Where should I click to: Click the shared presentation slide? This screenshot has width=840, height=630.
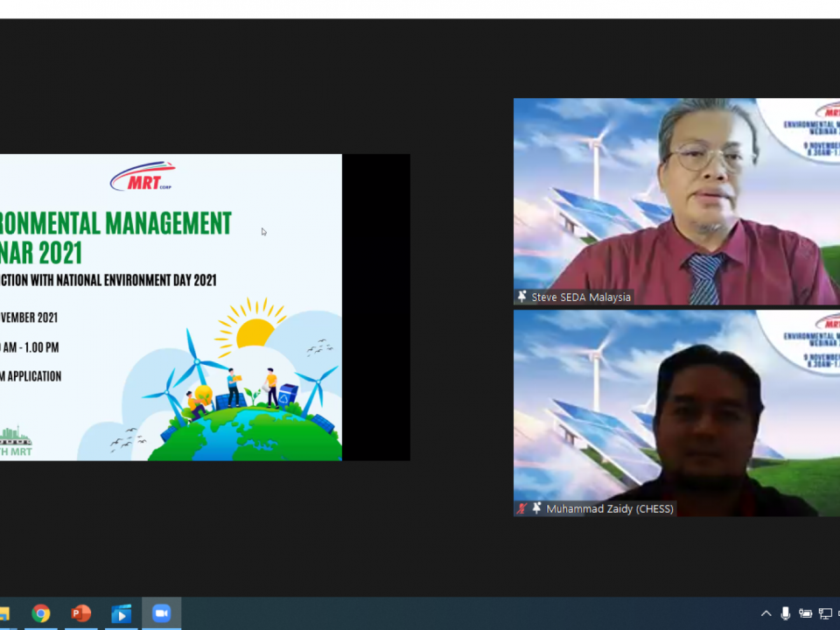171,307
